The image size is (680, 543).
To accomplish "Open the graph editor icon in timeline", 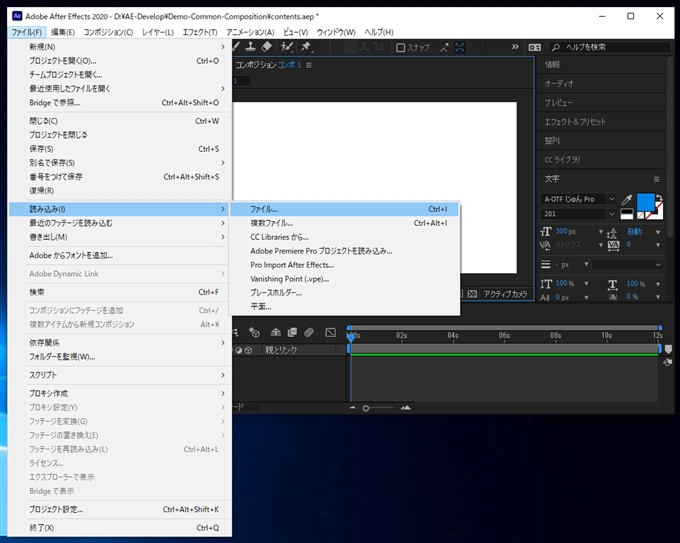I will point(330,333).
